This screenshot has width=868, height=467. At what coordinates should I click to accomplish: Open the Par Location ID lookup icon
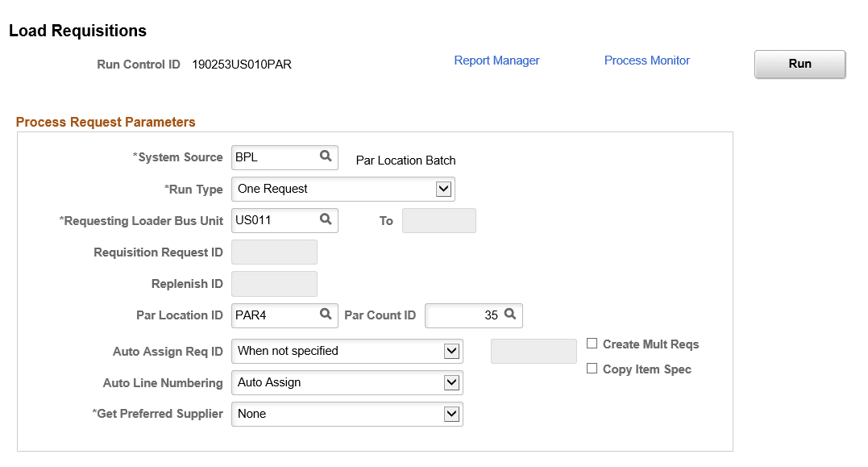click(x=326, y=315)
